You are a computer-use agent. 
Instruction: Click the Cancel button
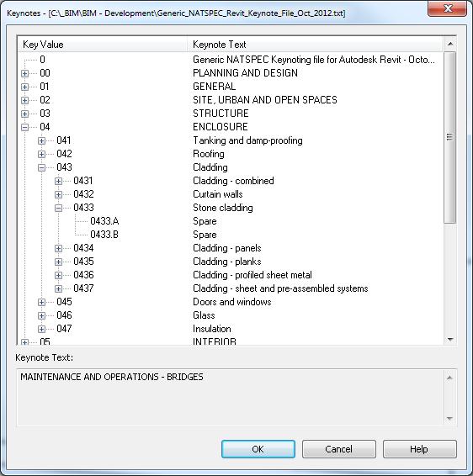pyautogui.click(x=338, y=449)
